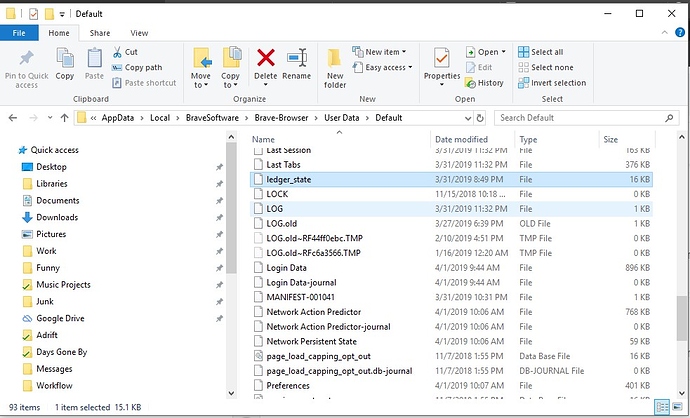Switch to the Share ribbon tab
The width and height of the screenshot is (690, 418).
point(100,33)
